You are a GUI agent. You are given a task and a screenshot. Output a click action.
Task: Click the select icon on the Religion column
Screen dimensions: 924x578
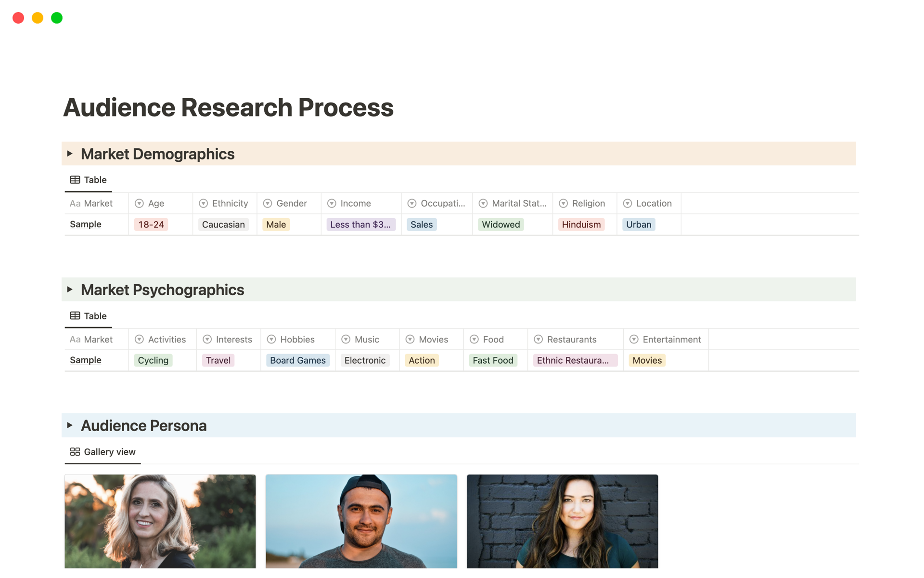pos(564,203)
